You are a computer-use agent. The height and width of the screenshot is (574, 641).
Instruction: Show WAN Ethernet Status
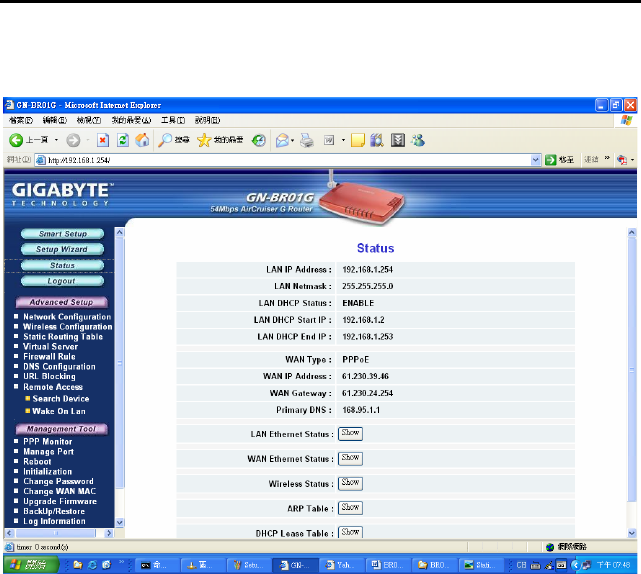(350, 458)
